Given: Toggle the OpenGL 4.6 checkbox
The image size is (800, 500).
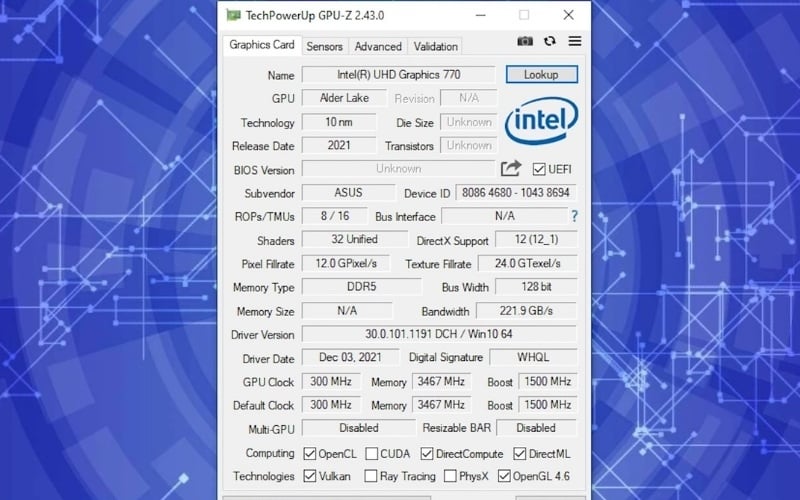Looking at the screenshot, I should point(504,476).
